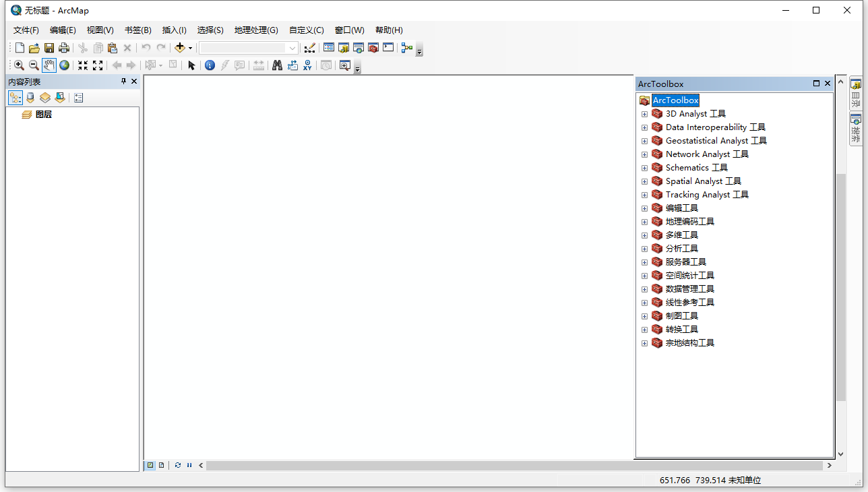Toggle the Table of Contents window icon
868x492 pixels.
click(x=329, y=48)
